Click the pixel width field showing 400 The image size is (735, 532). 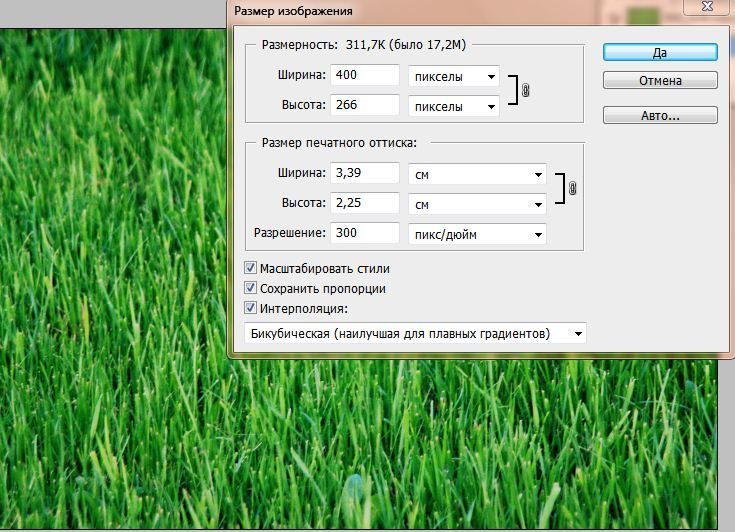[365, 75]
